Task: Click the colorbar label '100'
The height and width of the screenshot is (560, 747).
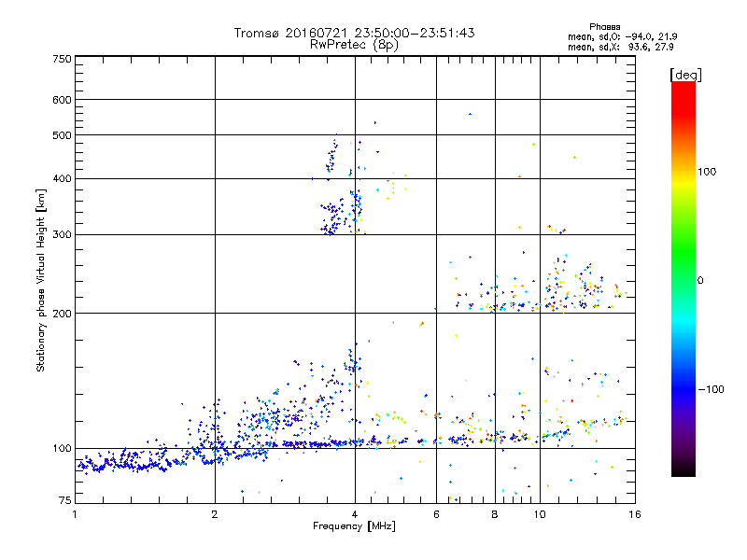Action: [707, 172]
